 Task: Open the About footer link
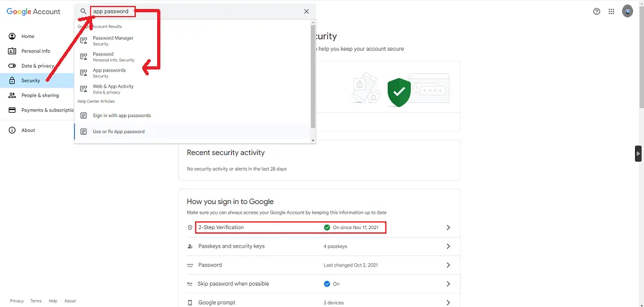(x=70, y=301)
